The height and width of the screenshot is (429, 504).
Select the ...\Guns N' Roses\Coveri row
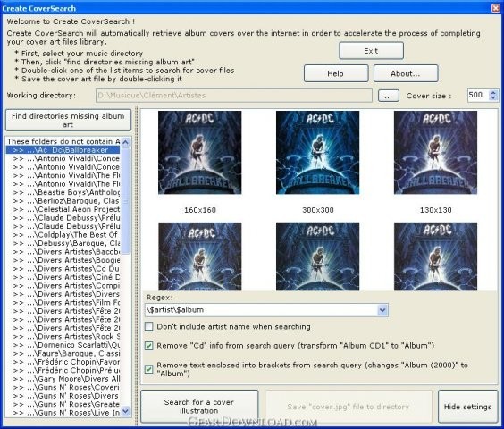point(63,387)
